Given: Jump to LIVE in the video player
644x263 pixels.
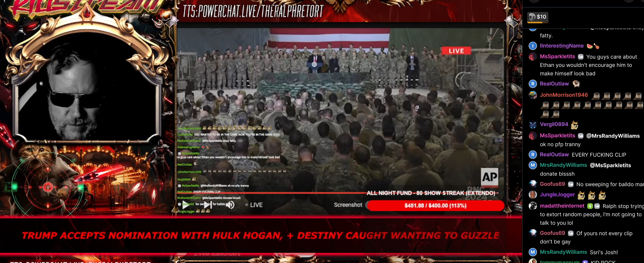Looking at the screenshot, I should 254,205.
